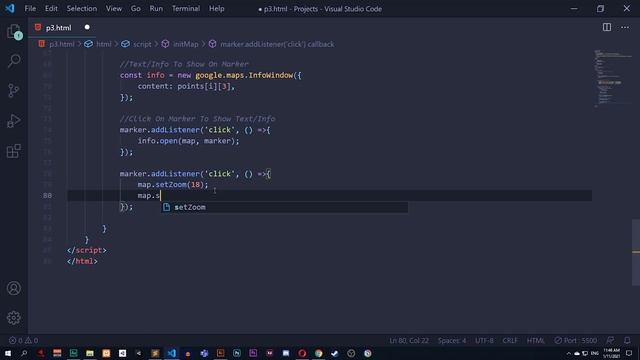Open the editor More Actions ellipsis
The image size is (640, 360).
tap(625, 27)
